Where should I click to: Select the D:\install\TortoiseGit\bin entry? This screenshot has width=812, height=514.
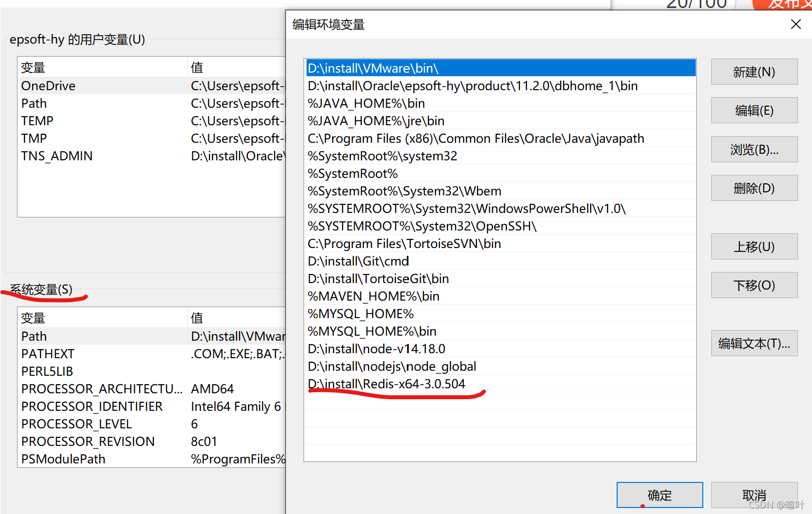[x=500, y=279]
